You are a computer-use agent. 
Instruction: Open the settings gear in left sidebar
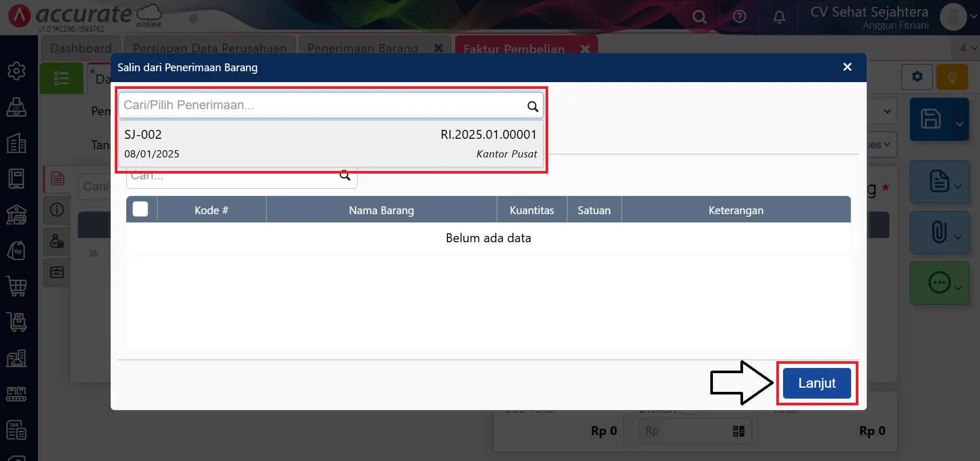coord(17,71)
